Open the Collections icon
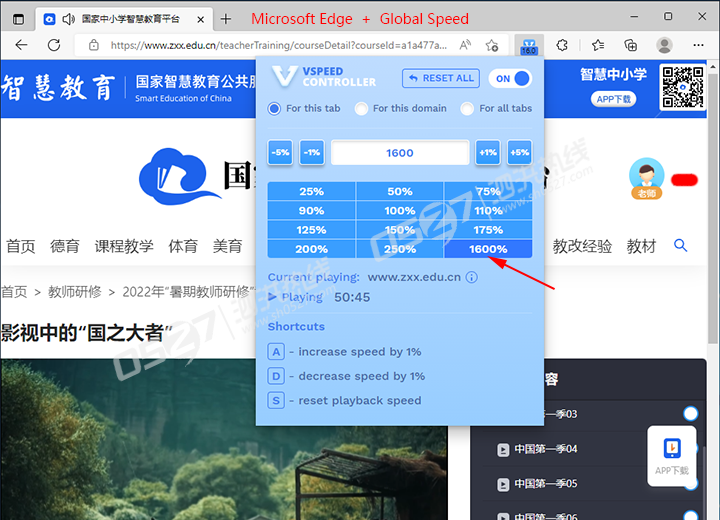Image resolution: width=720 pixels, height=520 pixels. tap(630, 45)
